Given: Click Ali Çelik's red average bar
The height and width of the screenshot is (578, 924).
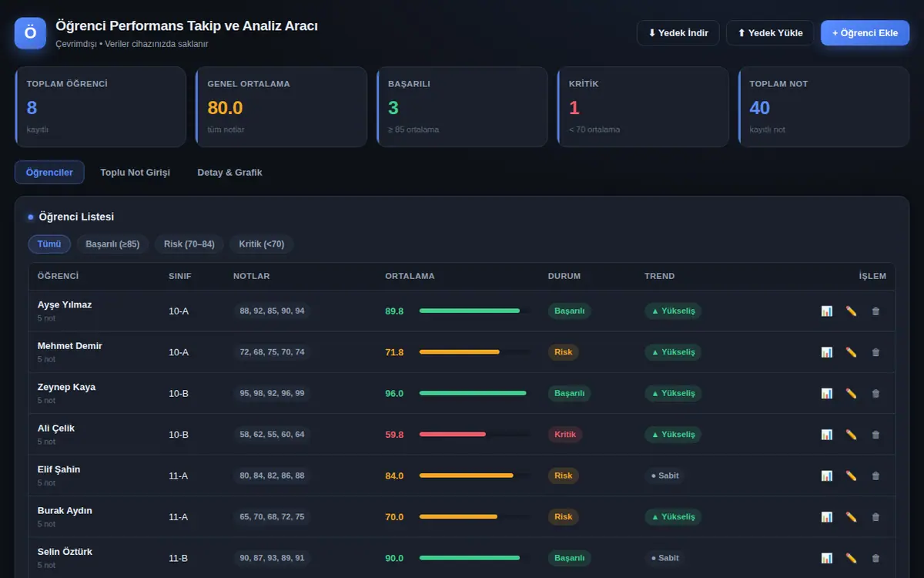Looking at the screenshot, I should tap(453, 435).
